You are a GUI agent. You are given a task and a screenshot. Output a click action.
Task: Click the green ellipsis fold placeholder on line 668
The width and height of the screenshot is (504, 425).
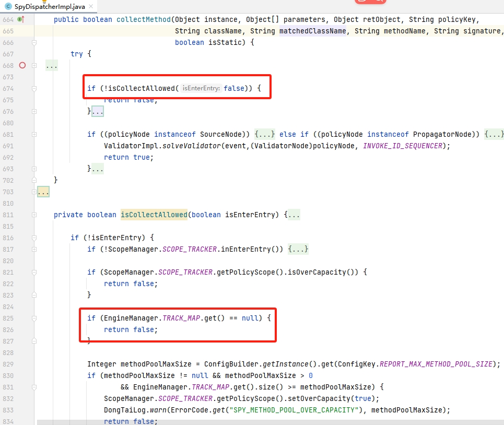[x=52, y=66]
